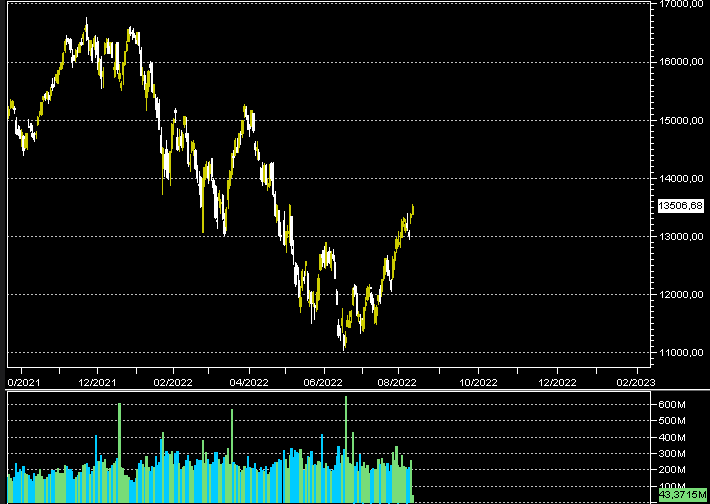The image size is (710, 504).
Task: Select the 16000,00 price axis label
Action: (x=681, y=62)
